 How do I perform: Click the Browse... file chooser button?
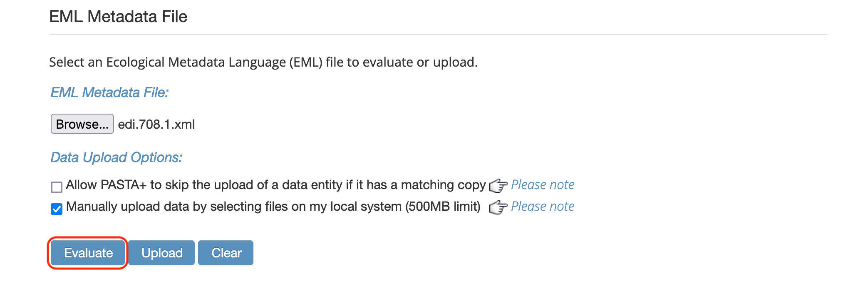82,124
